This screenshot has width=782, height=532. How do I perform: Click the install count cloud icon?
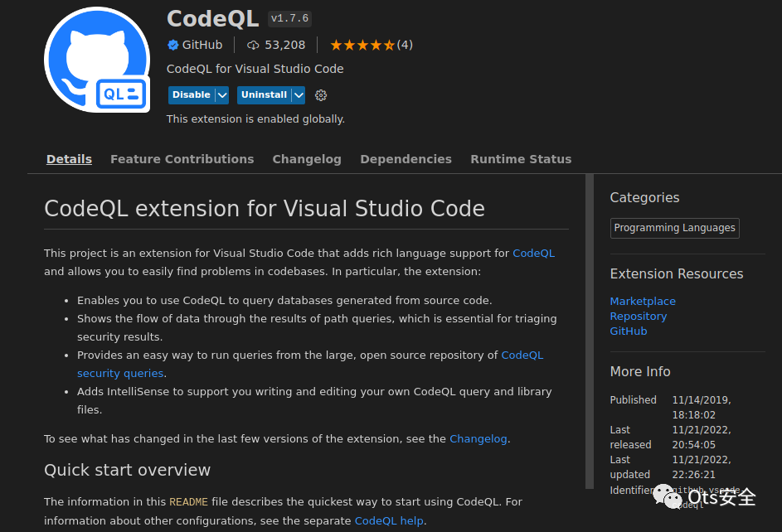click(x=253, y=45)
